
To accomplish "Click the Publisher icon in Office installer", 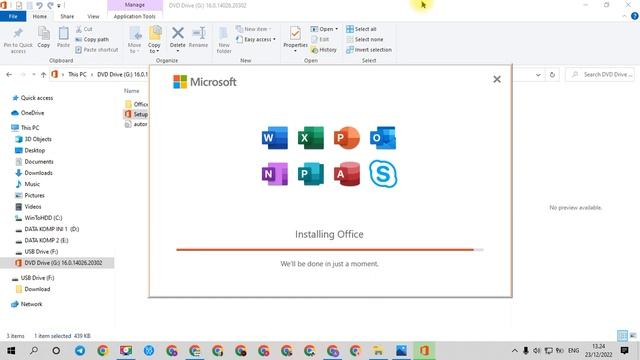I will [311, 174].
